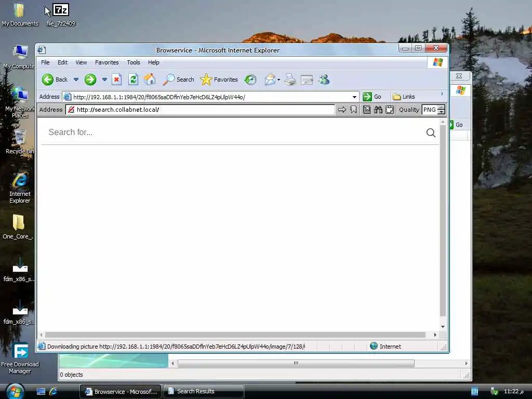
Task: Launch Internet Explorer from quick launch
Action: tap(54, 391)
